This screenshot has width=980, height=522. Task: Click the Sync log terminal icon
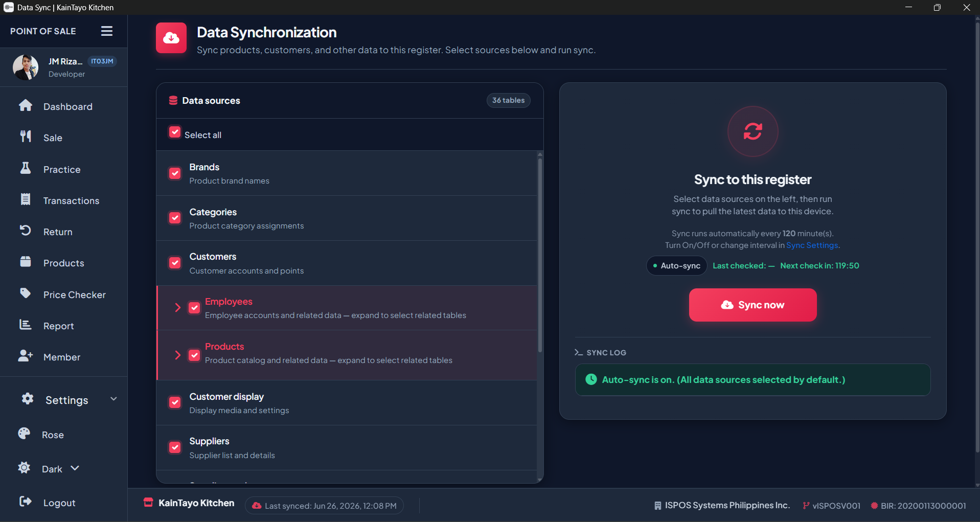(x=579, y=352)
